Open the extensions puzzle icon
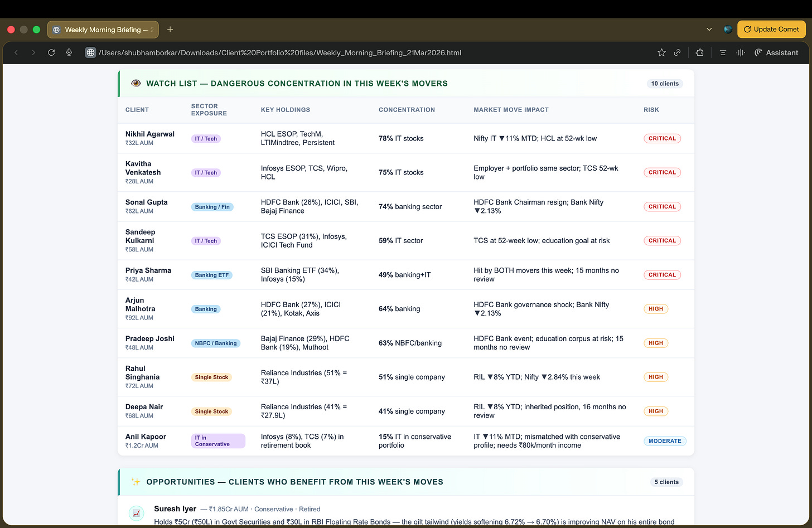Image resolution: width=812 pixels, height=528 pixels. coord(699,52)
